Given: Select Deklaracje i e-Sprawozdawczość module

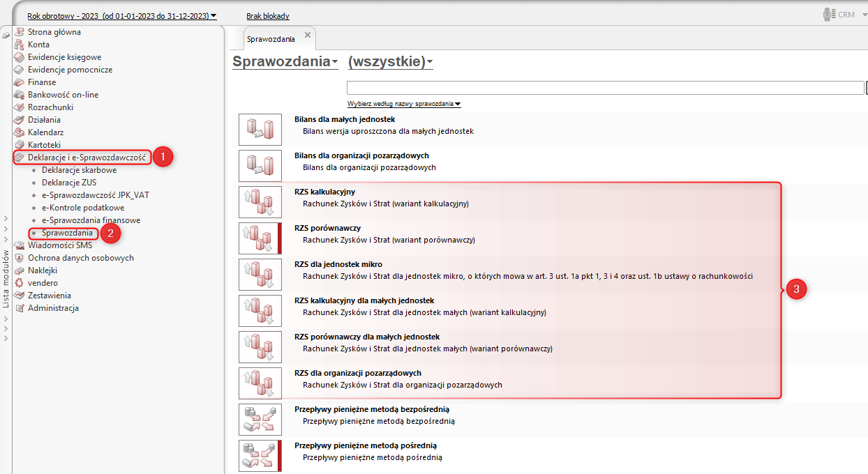Looking at the screenshot, I should pyautogui.click(x=87, y=158).
